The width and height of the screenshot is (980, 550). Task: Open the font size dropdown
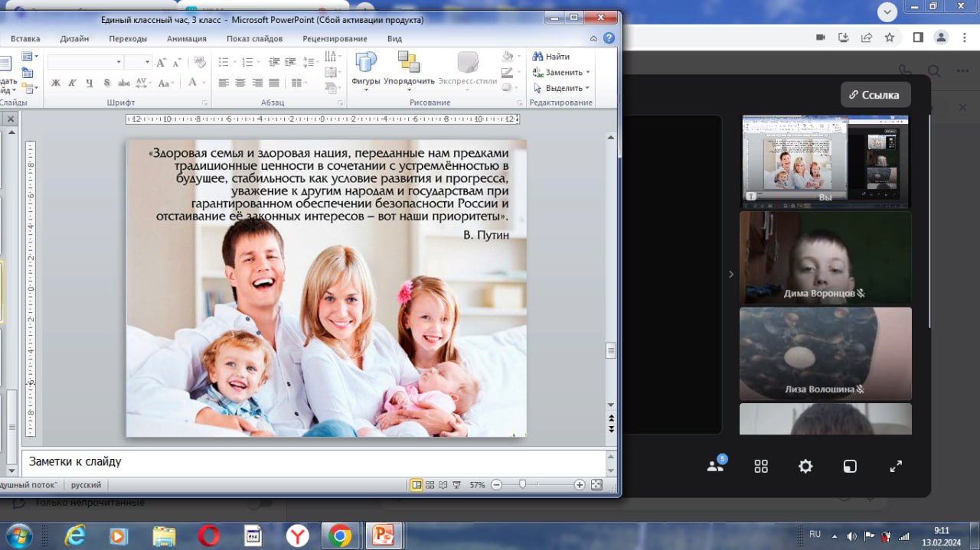pyautogui.click(x=148, y=63)
